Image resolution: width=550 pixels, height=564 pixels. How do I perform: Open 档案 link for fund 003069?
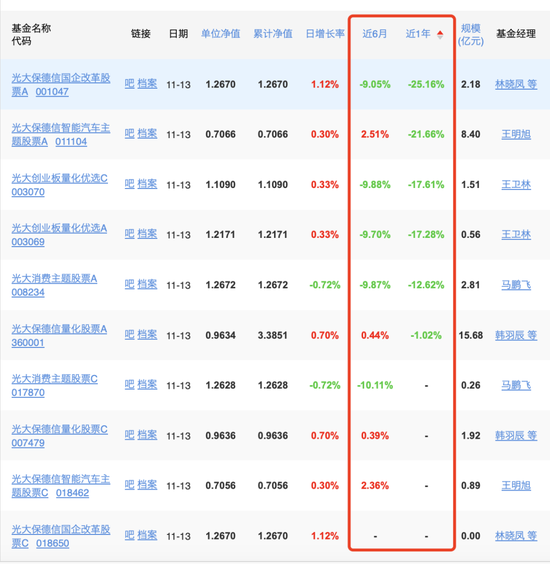[x=147, y=234]
